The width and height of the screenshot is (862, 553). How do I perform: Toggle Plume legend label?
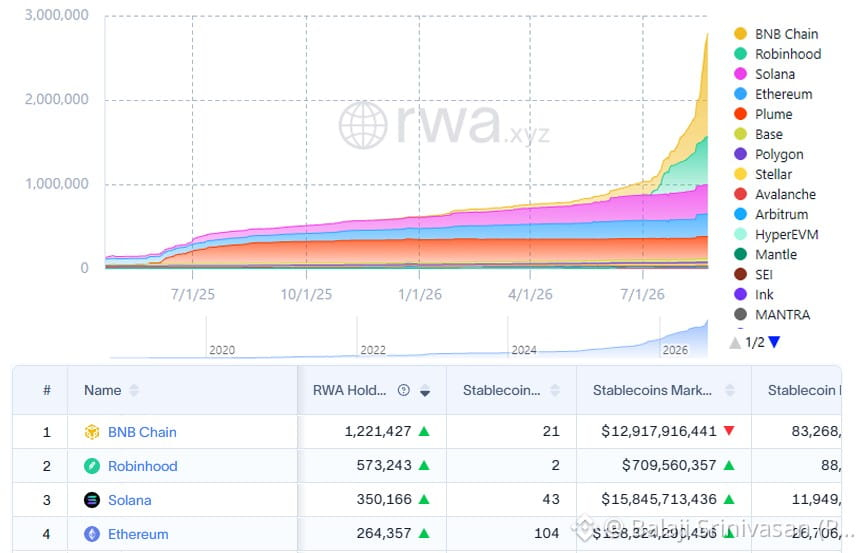(773, 114)
